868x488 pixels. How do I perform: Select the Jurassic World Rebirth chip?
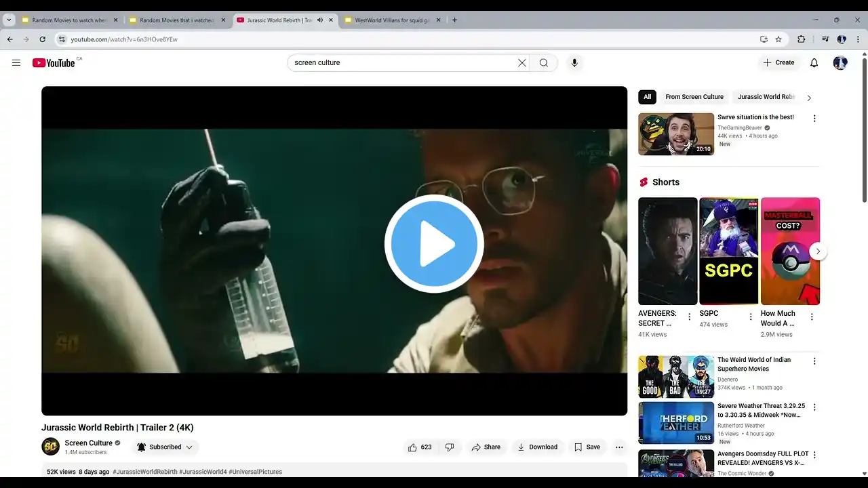pyautogui.click(x=766, y=97)
